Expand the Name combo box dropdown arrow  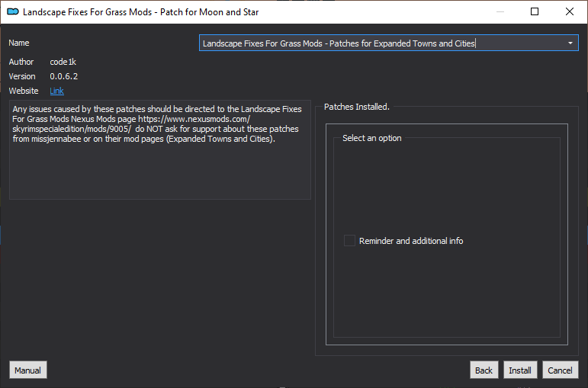570,43
